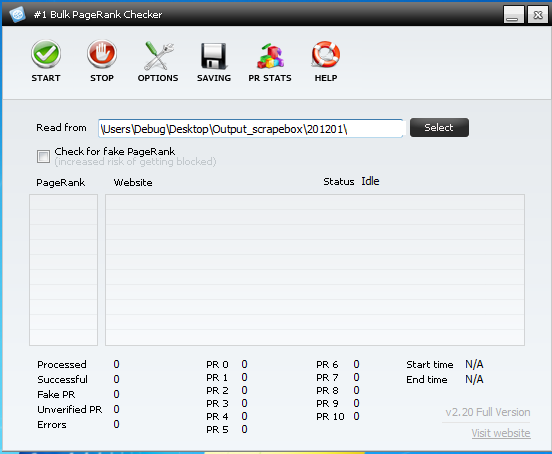The image size is (552, 454).
Task: Open PR STATS via the colored blocks icon
Action: click(270, 56)
